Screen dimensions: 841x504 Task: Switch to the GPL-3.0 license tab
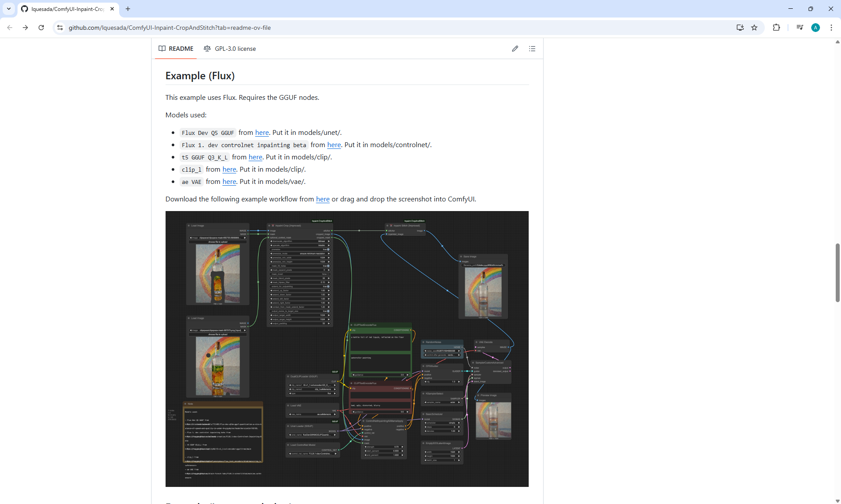[x=230, y=49]
